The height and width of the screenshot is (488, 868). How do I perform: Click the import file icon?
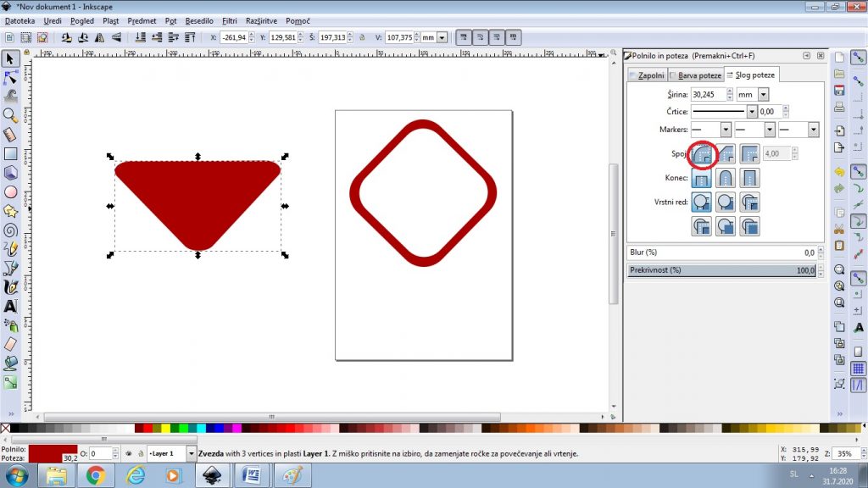pos(839,131)
